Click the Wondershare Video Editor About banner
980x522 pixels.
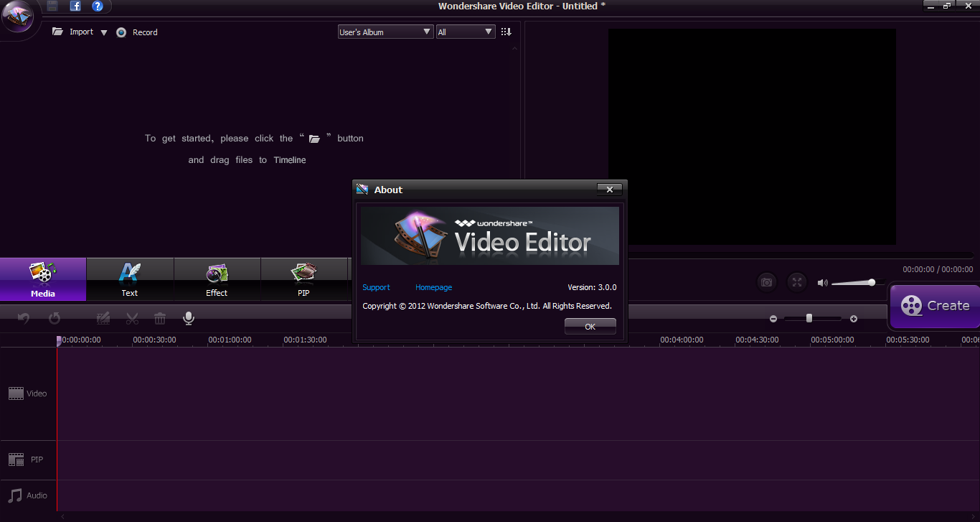click(x=490, y=236)
